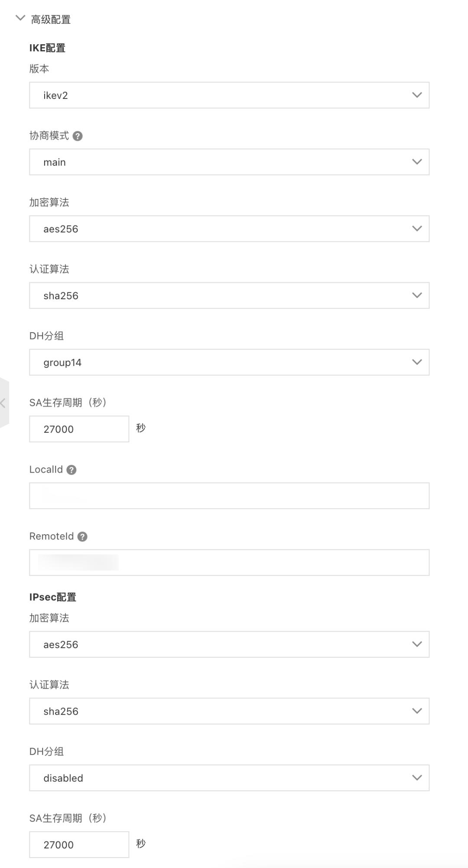Select the IPsec SA生存周期 input field
This screenshot has height=868, width=468.
79,844
